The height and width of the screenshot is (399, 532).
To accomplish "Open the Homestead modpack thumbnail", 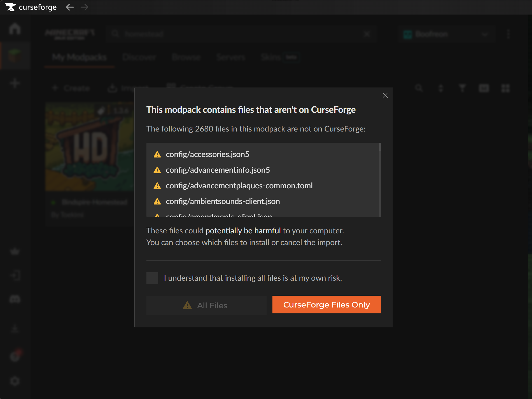I will pos(90,147).
